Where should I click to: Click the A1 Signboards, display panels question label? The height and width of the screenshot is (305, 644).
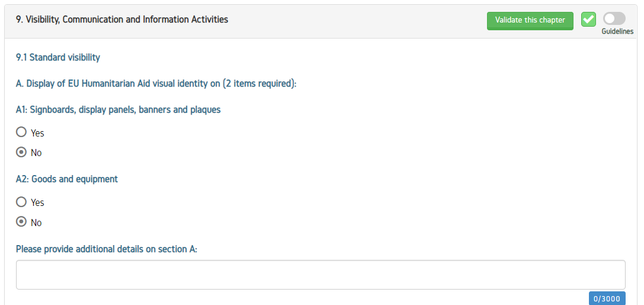(118, 110)
